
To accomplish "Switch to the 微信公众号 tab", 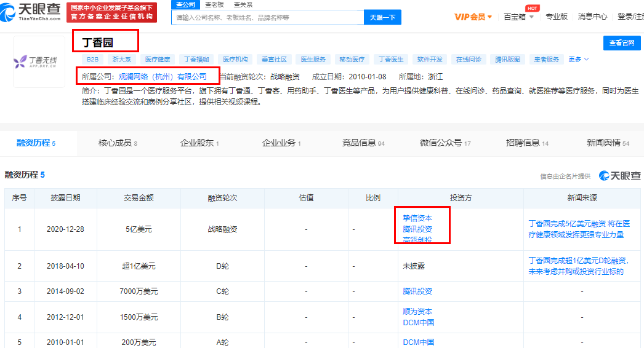I will click(x=445, y=143).
